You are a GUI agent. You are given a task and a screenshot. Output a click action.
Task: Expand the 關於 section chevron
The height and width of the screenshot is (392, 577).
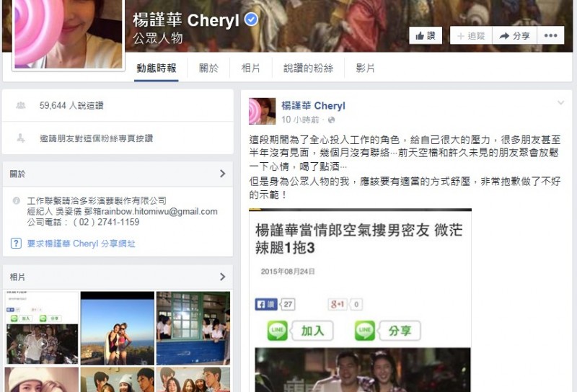point(222,174)
